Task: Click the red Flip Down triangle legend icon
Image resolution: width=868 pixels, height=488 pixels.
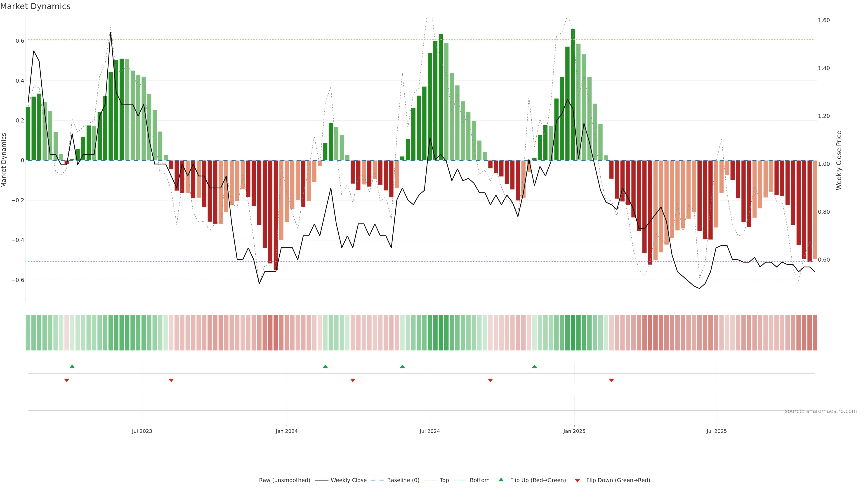Action: tap(577, 480)
